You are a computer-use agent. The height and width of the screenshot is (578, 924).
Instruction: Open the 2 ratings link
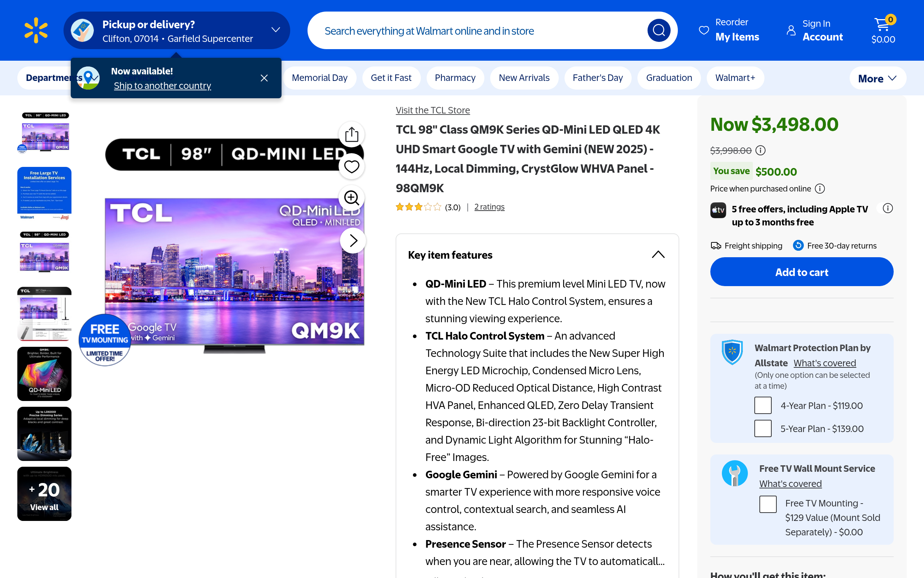[489, 207]
